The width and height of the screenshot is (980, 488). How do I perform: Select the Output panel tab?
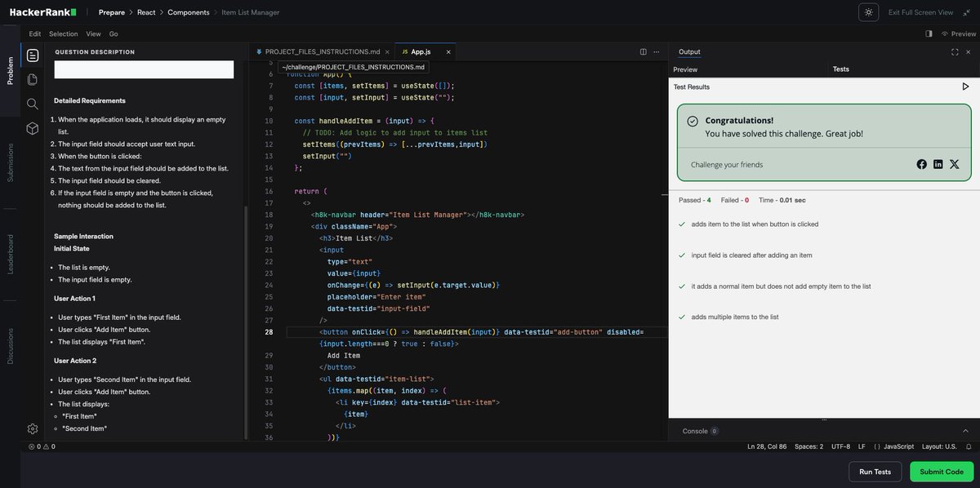coord(689,51)
